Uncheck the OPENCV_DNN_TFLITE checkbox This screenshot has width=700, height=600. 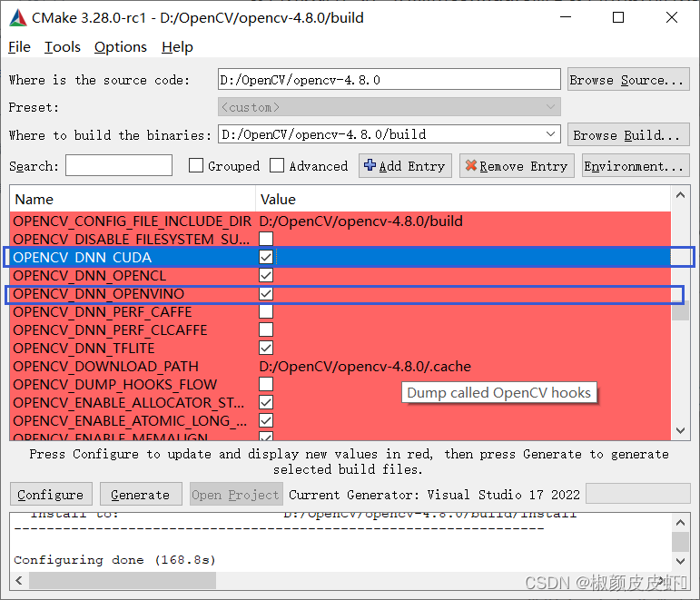point(266,348)
